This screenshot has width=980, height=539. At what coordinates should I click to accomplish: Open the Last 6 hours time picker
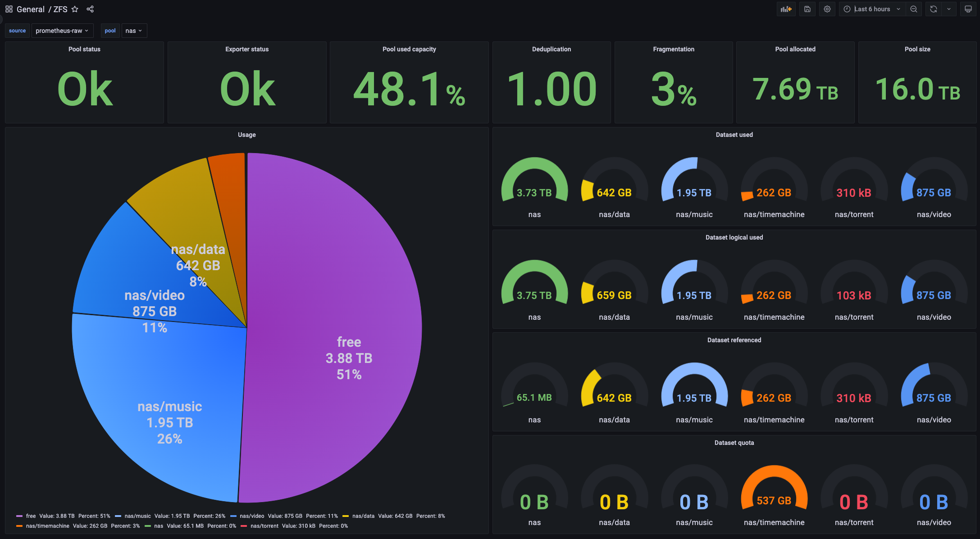click(x=872, y=9)
